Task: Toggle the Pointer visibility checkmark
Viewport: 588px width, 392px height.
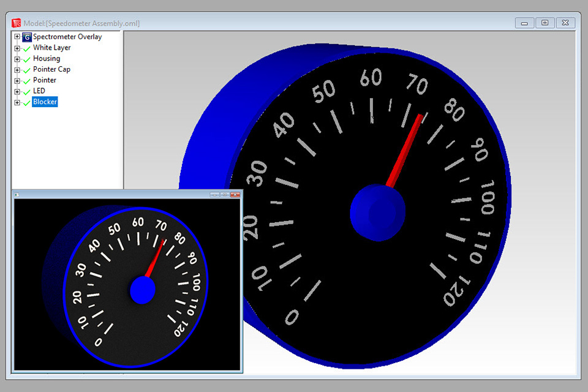Action: coord(26,80)
